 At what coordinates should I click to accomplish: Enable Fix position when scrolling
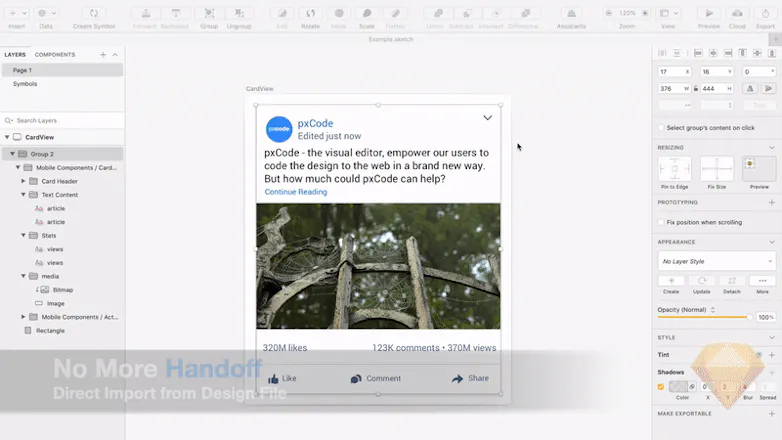click(x=661, y=222)
